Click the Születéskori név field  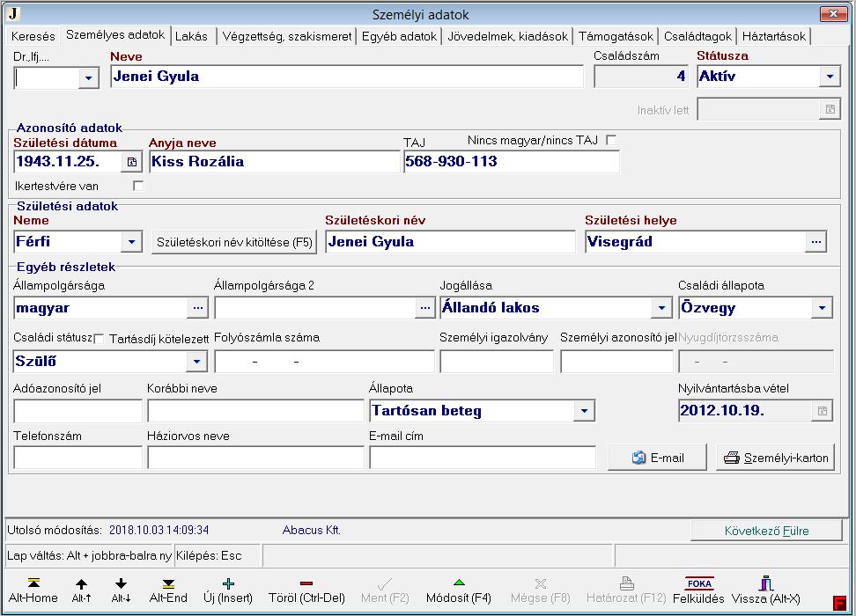450,242
